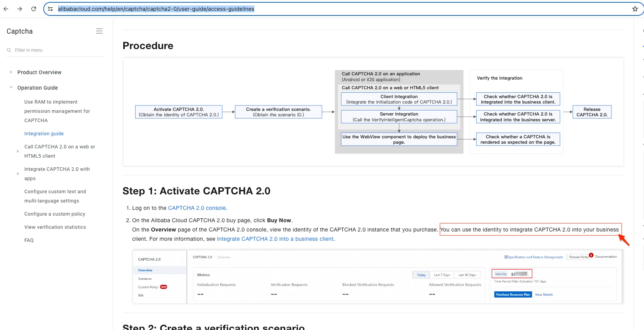Expand Integrate CAPTCHA 2.0 with apps submenu
The image size is (644, 330).
coord(18,174)
